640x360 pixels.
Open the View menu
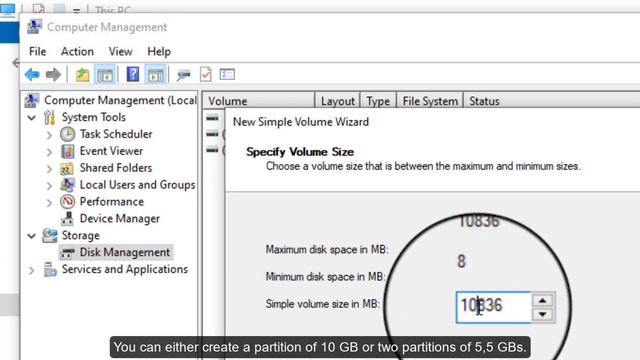tap(120, 52)
